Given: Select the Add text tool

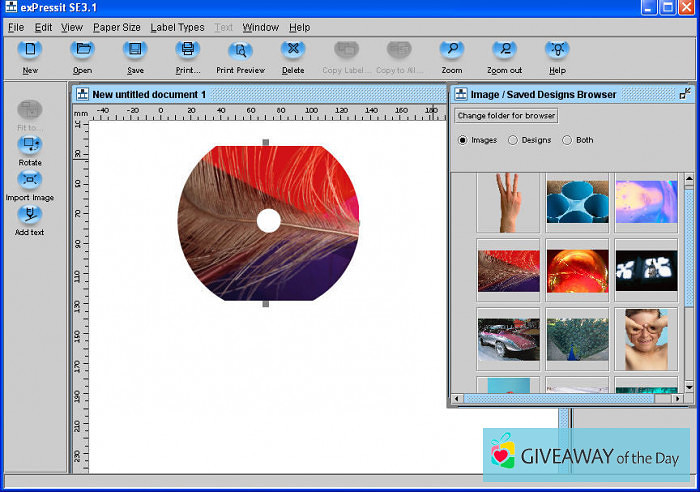Looking at the screenshot, I should click(30, 215).
